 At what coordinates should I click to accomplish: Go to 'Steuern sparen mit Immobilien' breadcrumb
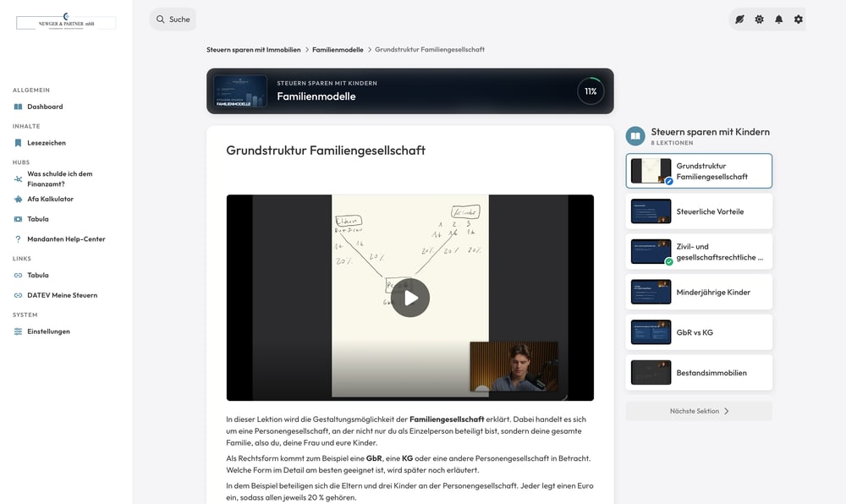[x=254, y=50]
